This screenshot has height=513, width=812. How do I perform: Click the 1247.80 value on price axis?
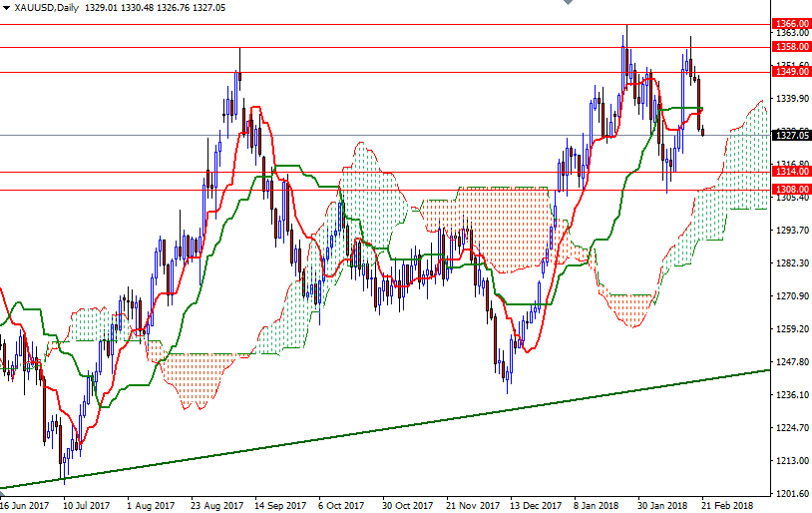pos(790,362)
